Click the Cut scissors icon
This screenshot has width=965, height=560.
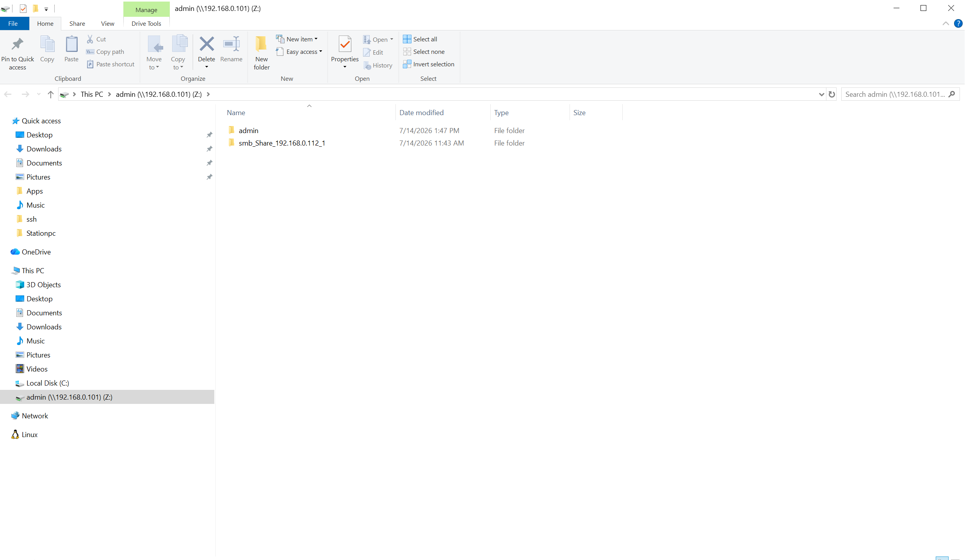(90, 39)
